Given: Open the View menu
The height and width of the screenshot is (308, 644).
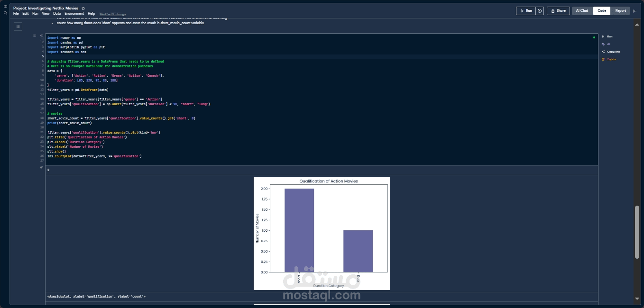Looking at the screenshot, I should pos(46,14).
